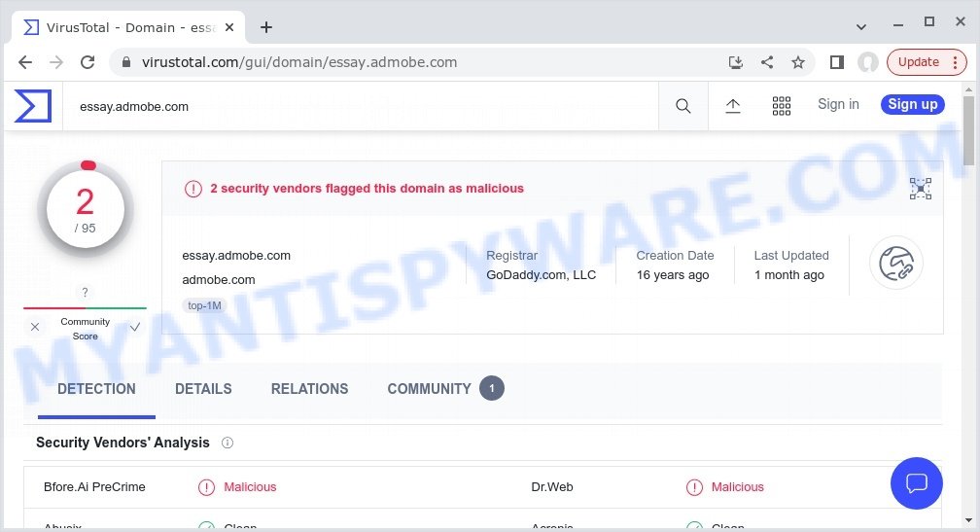This screenshot has width=980, height=532.
Task: Click the Sign up button
Action: click(x=913, y=104)
